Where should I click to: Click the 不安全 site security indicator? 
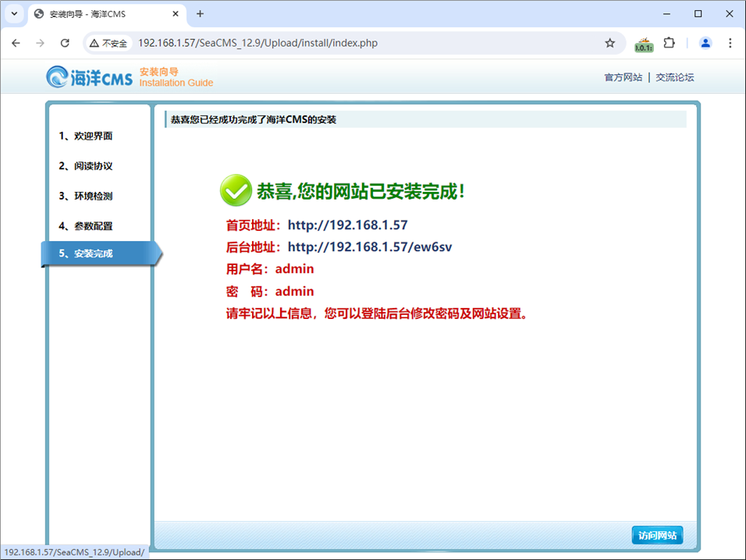(108, 44)
